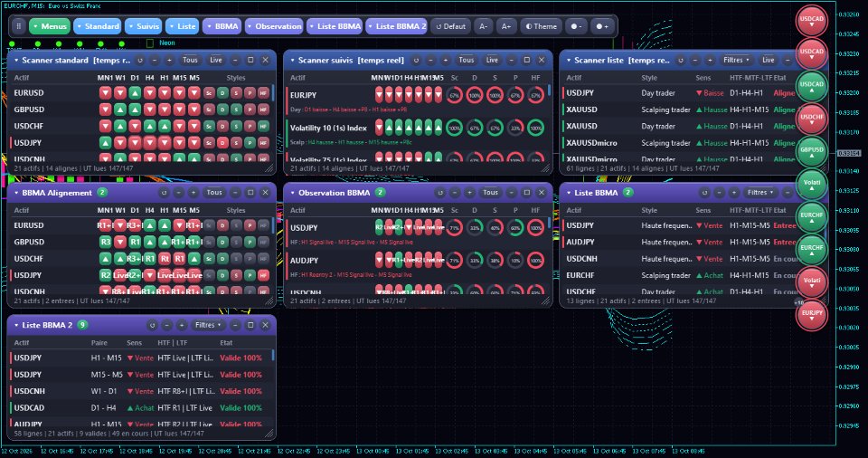Open the red EURJPY alert bubble
Screen dimensions: 868x458
click(x=812, y=313)
